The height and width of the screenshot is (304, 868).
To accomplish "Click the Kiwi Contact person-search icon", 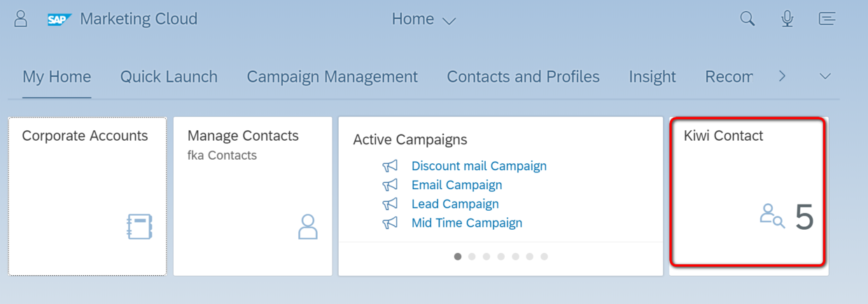I will tap(772, 216).
